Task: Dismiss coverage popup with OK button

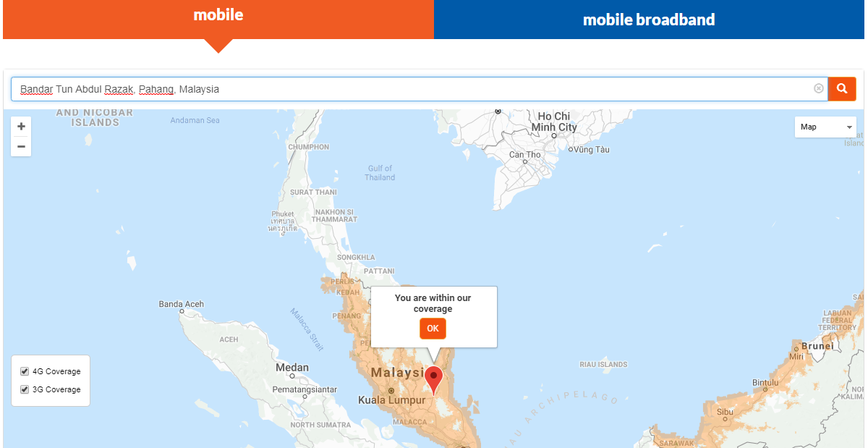Action: click(x=433, y=329)
